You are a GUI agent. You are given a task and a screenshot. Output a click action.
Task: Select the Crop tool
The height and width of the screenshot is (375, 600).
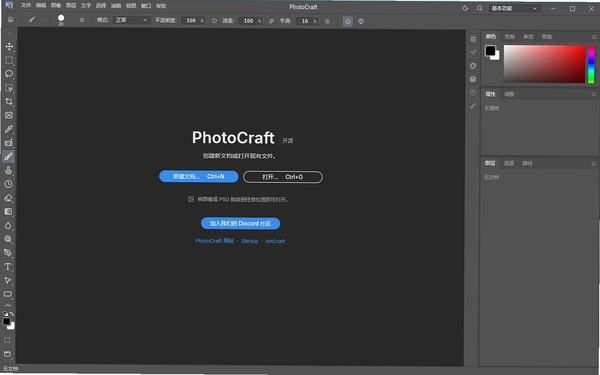tap(9, 101)
